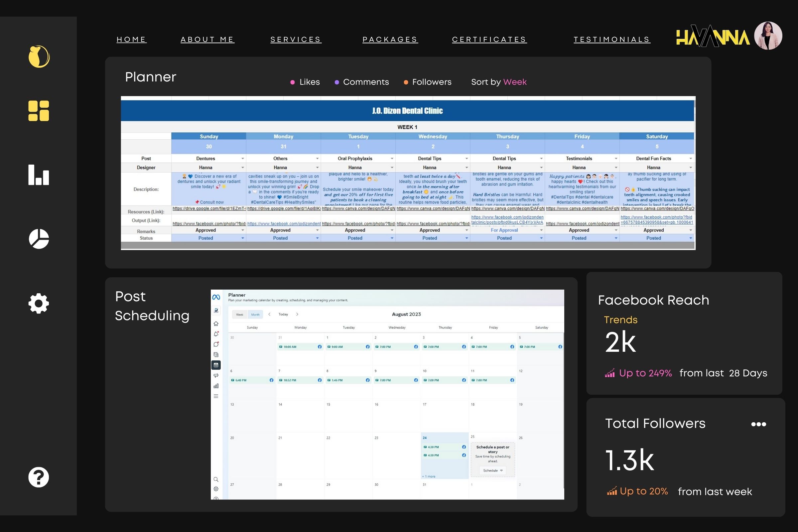798x532 pixels.
Task: Open the pie chart sidebar icon
Action: [x=39, y=239]
